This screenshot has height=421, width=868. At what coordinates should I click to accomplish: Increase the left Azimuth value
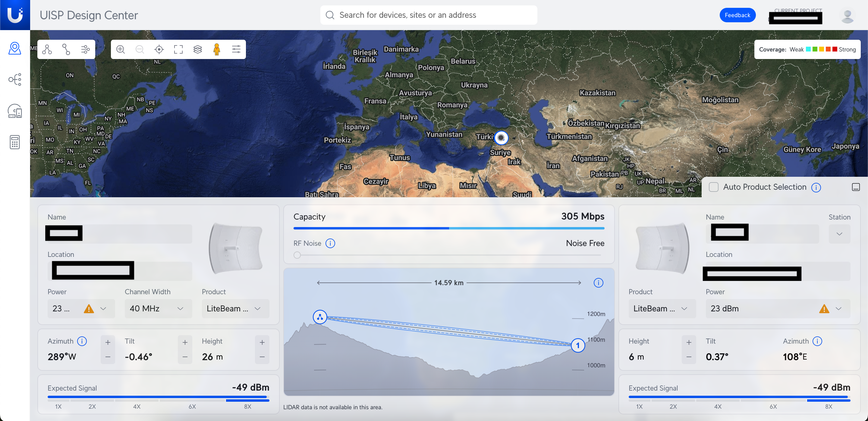[108, 342]
